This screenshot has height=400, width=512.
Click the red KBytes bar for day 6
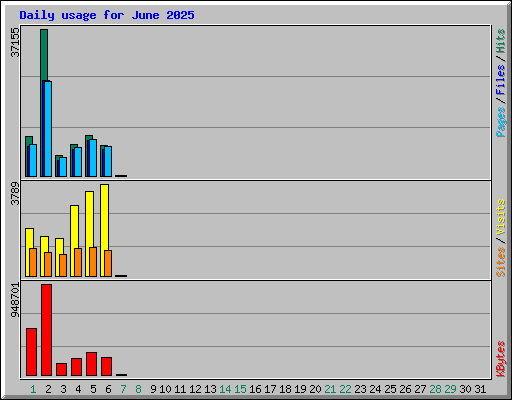point(106,367)
